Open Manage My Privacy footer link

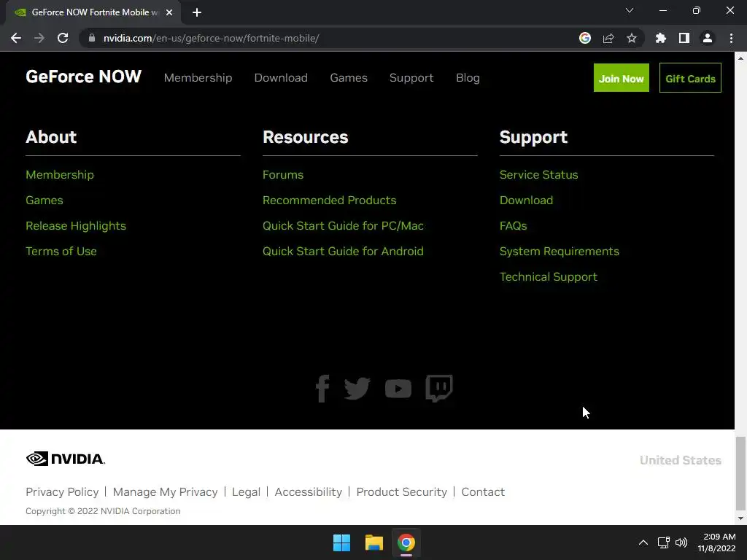point(166,492)
